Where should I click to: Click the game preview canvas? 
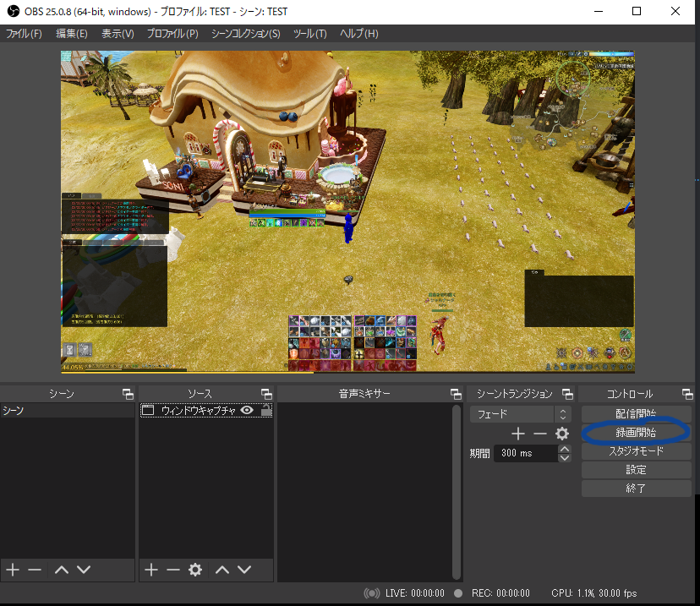pyautogui.click(x=347, y=212)
